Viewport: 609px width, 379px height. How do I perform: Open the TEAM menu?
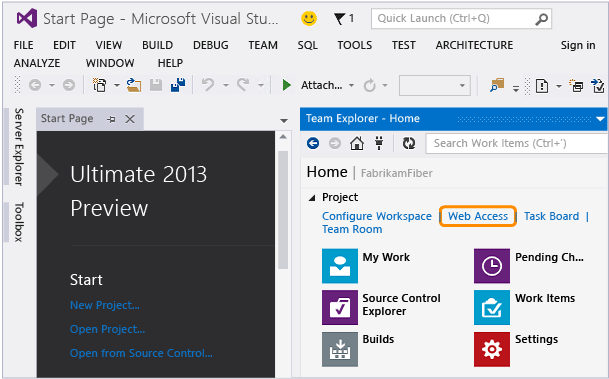point(263,45)
